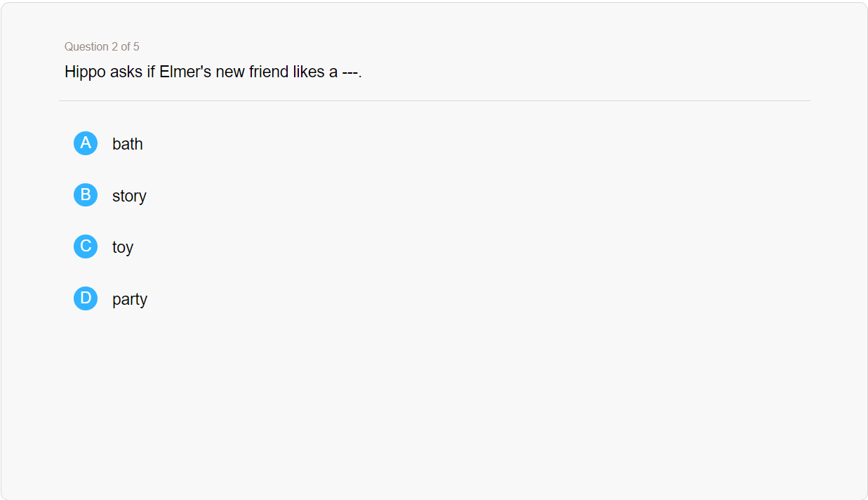Click the "---" blank in the question
The width and height of the screenshot is (868, 500).
pos(349,72)
